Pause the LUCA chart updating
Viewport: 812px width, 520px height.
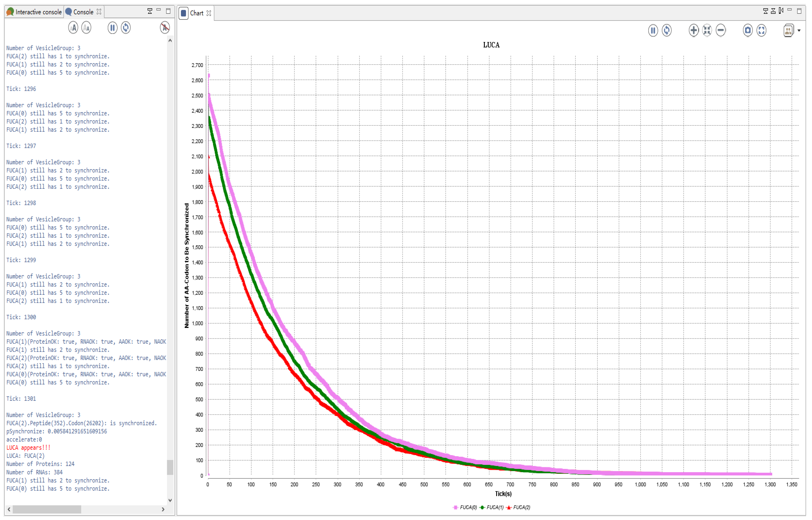coord(653,30)
